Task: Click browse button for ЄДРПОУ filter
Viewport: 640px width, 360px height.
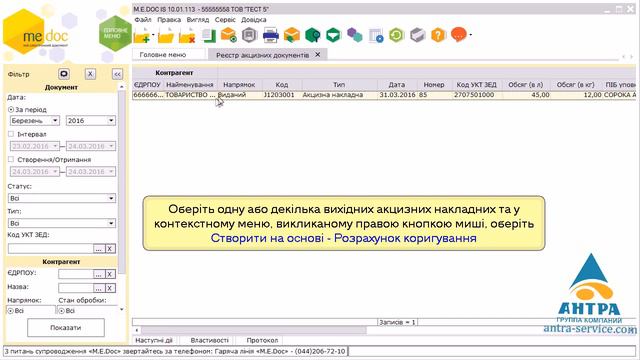Action: (x=98, y=274)
